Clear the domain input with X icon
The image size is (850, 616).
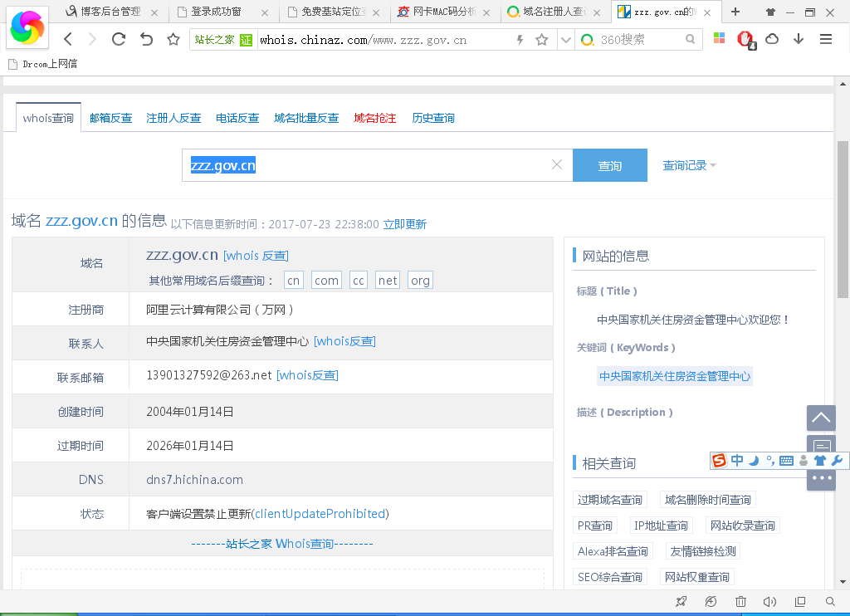557,164
